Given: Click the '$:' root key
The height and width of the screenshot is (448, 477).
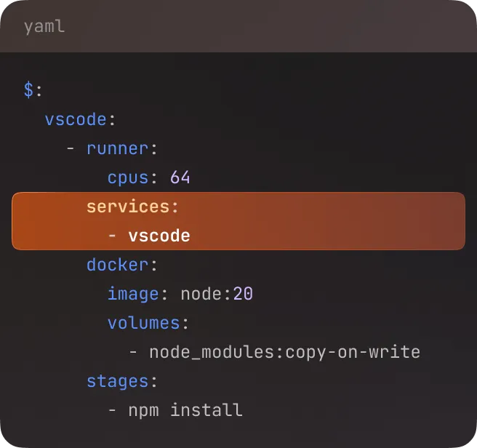Looking at the screenshot, I should click(x=33, y=90).
